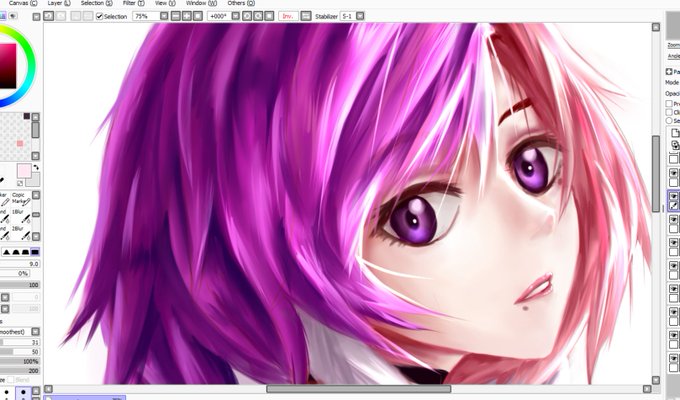The height and width of the screenshot is (400, 680).
Task: Adjust the slider showing value 50
Action: coord(20,351)
